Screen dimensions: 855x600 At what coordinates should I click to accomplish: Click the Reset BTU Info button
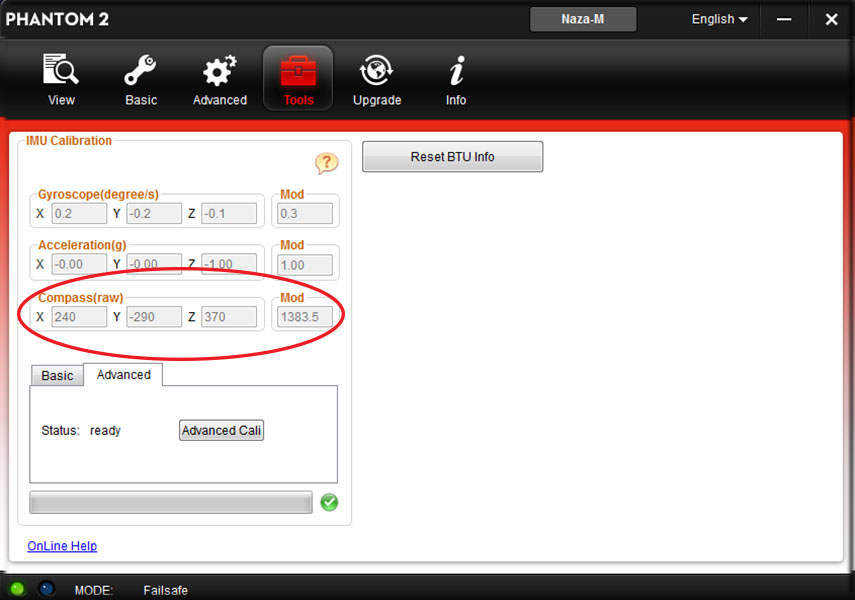coord(453,157)
